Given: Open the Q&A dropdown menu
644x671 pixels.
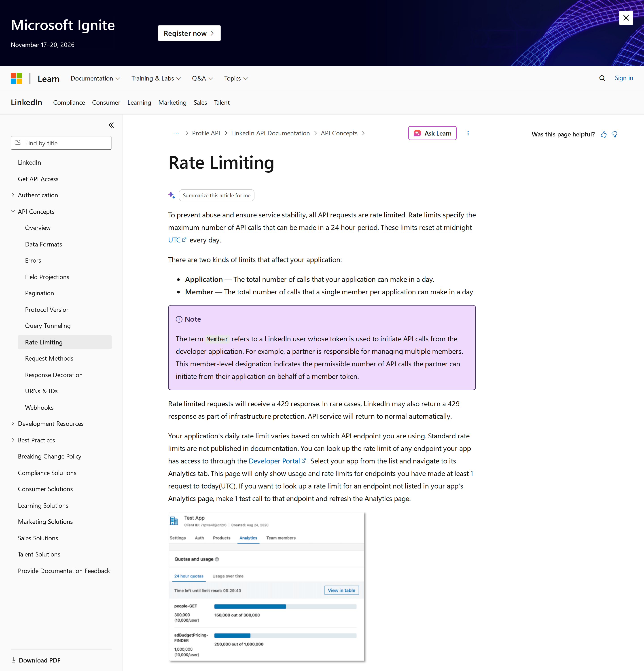Looking at the screenshot, I should (x=203, y=79).
